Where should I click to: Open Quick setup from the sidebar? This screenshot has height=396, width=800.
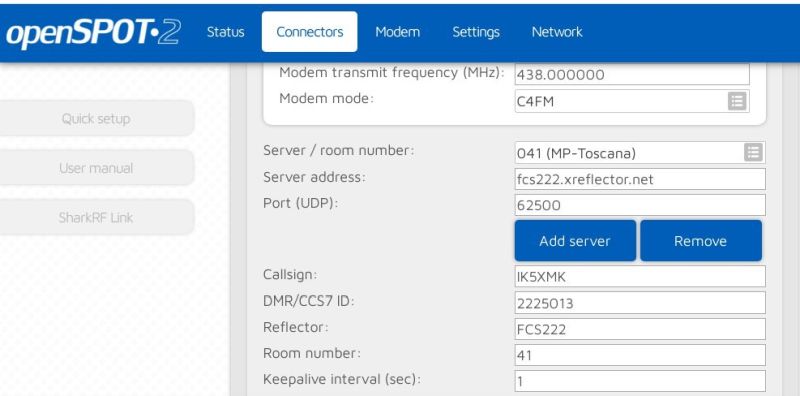(95, 118)
